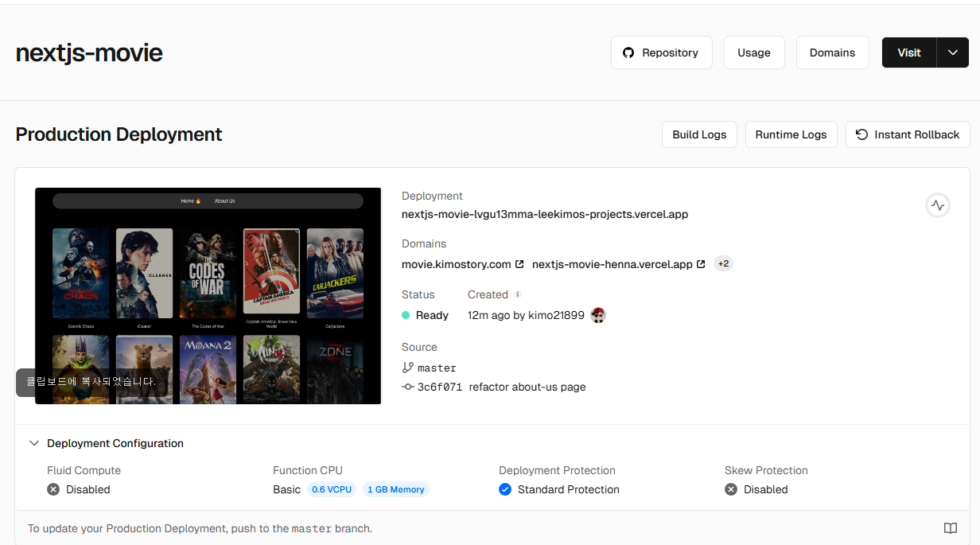Click the Production Deployment heading
This screenshot has width=980, height=545.
tap(119, 134)
